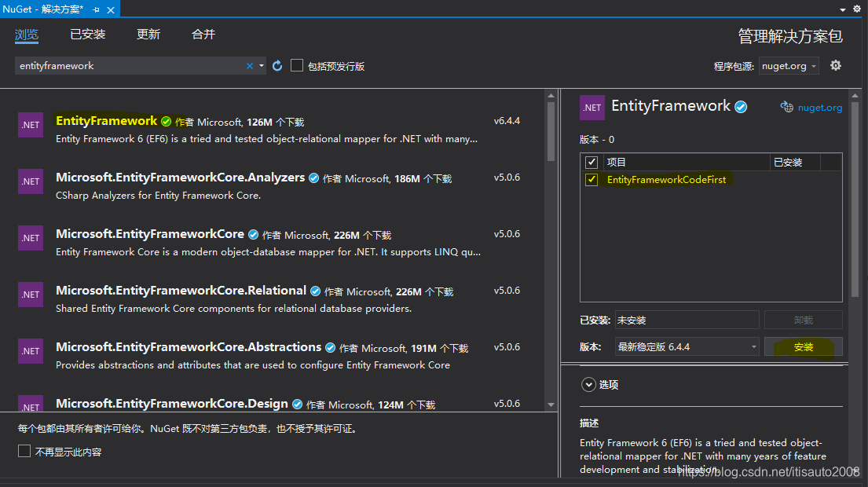Switch to the Updates tab

click(148, 35)
